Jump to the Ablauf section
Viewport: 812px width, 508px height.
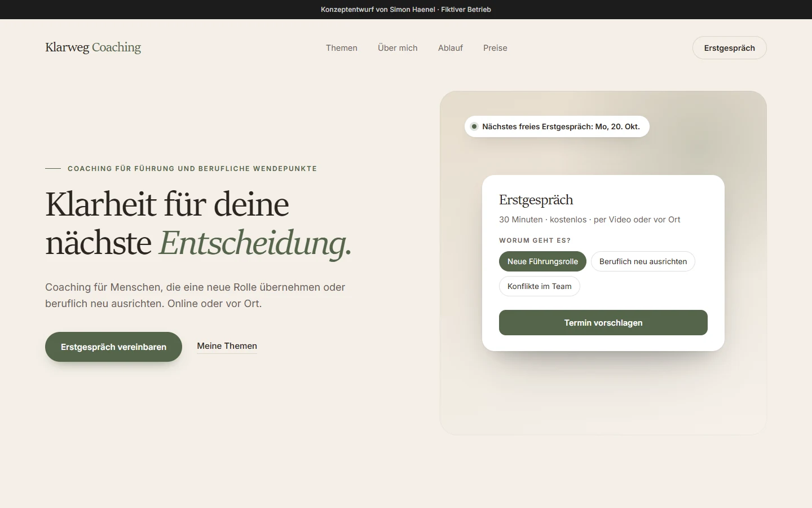(x=451, y=48)
